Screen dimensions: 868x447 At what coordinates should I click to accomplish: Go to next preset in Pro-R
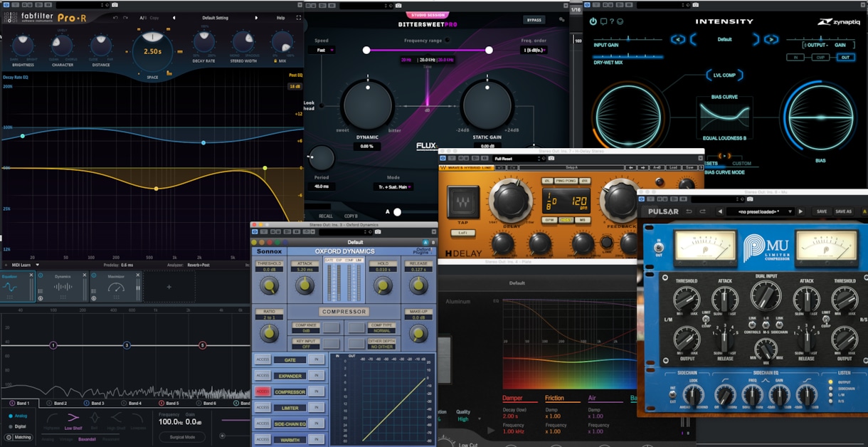(256, 18)
